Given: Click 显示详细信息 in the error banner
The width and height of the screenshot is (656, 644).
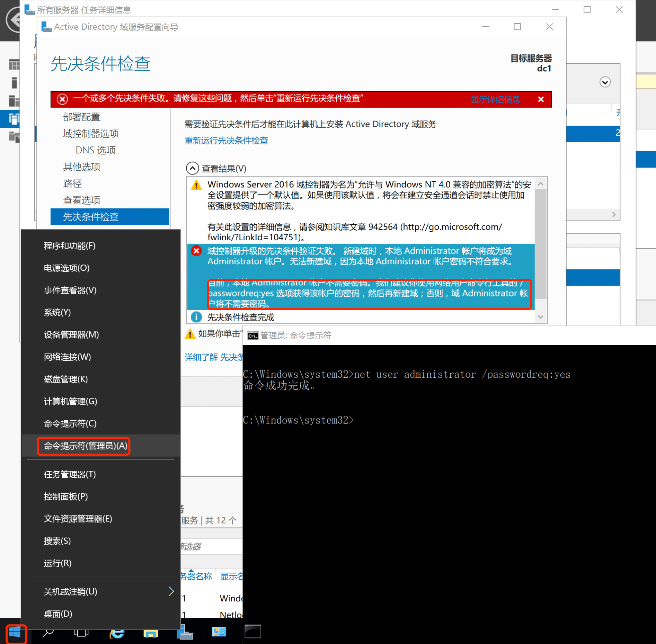Looking at the screenshot, I should click(x=495, y=100).
